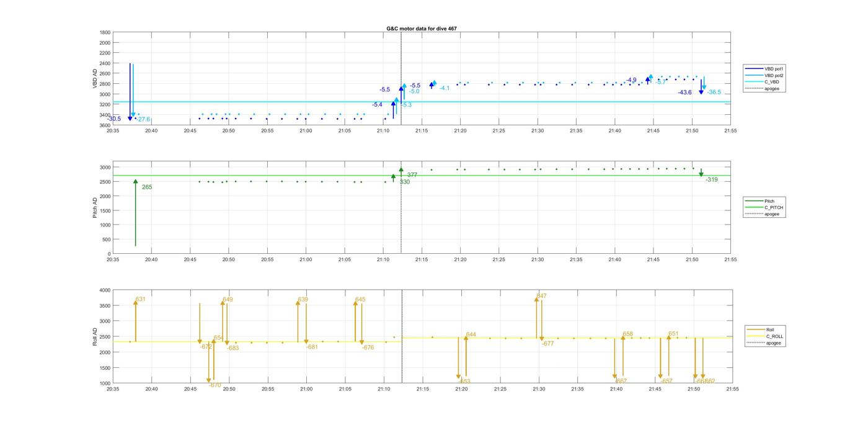Image resolution: width=868 pixels, height=430 pixels.
Task: Click the long pitch arrow labeled 265
Action: coord(135,214)
